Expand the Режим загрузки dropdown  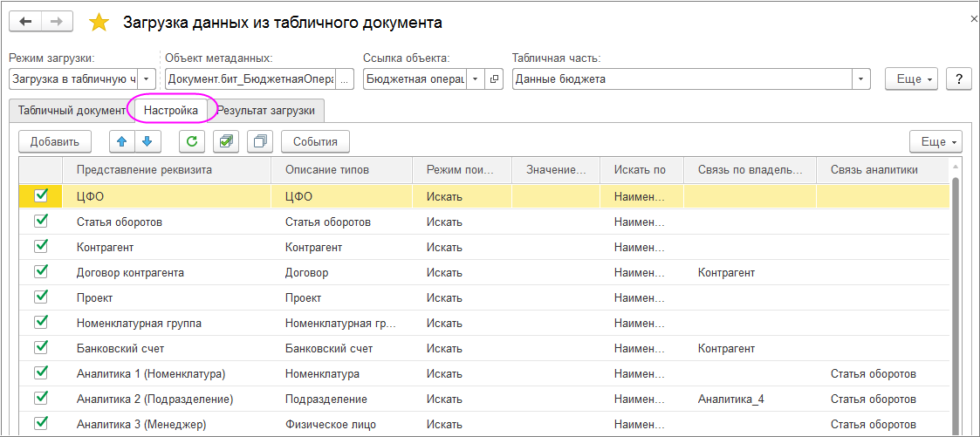(x=146, y=79)
